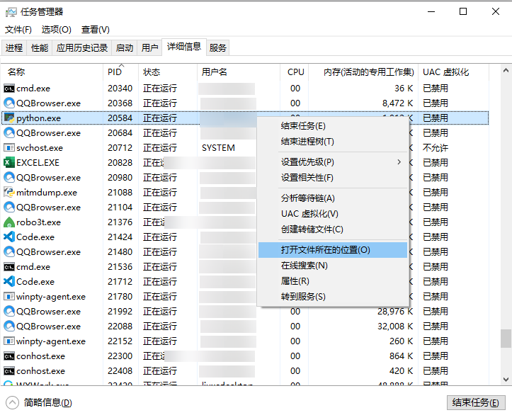The image size is (512, 420).
Task: Click the QQBrowser.exe icon for PID 20980
Action: (x=9, y=178)
